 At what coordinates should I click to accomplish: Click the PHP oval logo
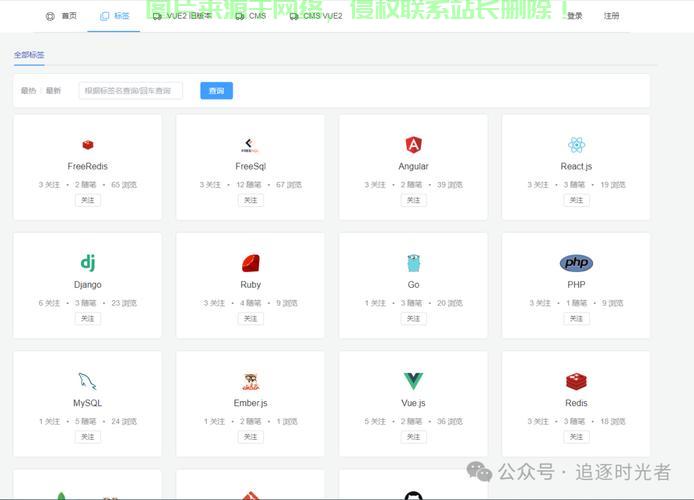[x=576, y=263]
